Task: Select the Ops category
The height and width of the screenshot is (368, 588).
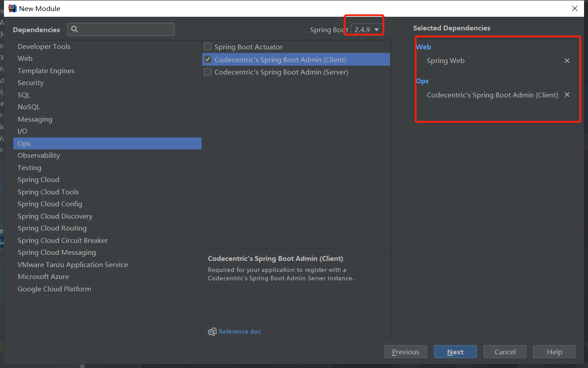Action: (107, 143)
